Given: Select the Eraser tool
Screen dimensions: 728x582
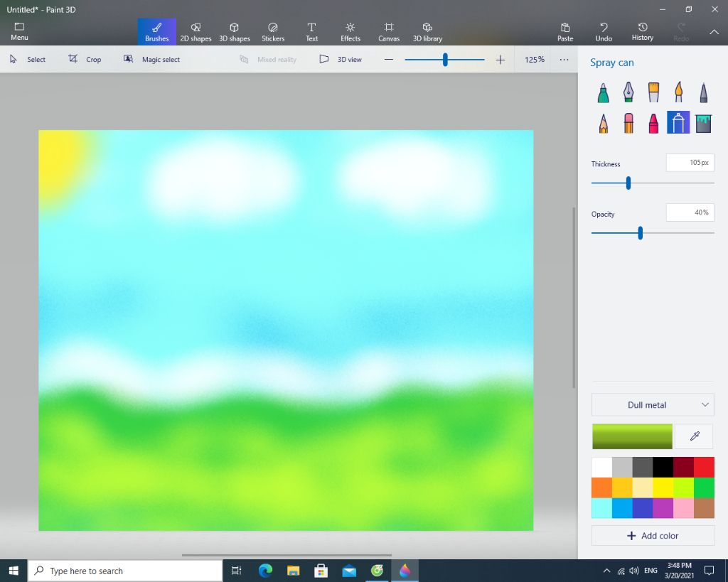Looking at the screenshot, I should pos(628,124).
